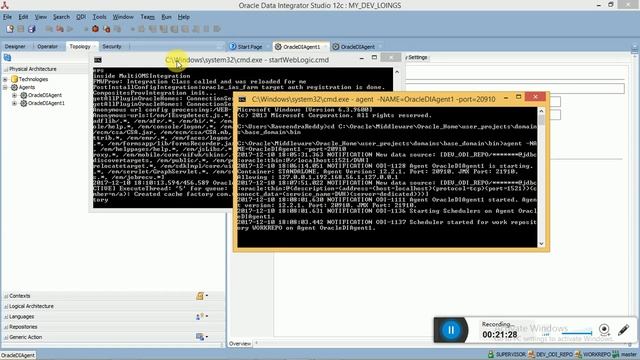The height and width of the screenshot is (360, 640).
Task: Expand the Generic Action panel
Action: click(6, 337)
